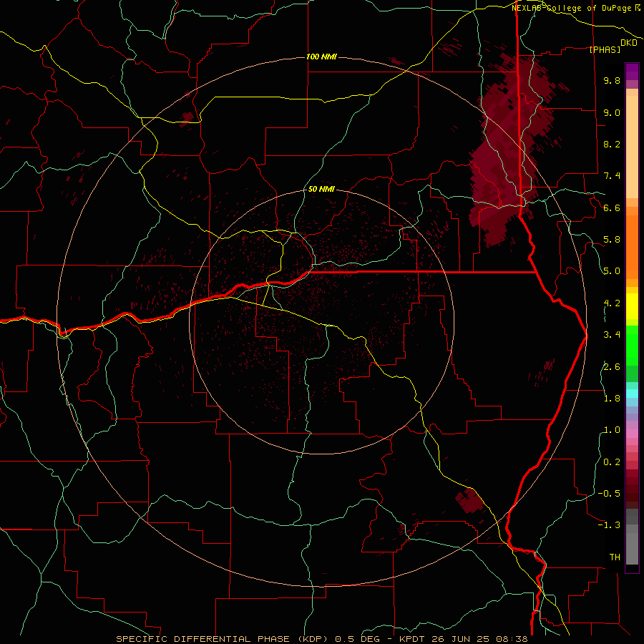Click the DKD product code label
The width and height of the screenshot is (644, 644).
[629, 43]
